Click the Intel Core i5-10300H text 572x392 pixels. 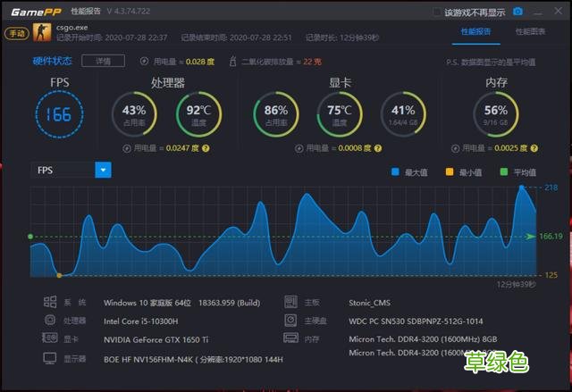coord(141,321)
